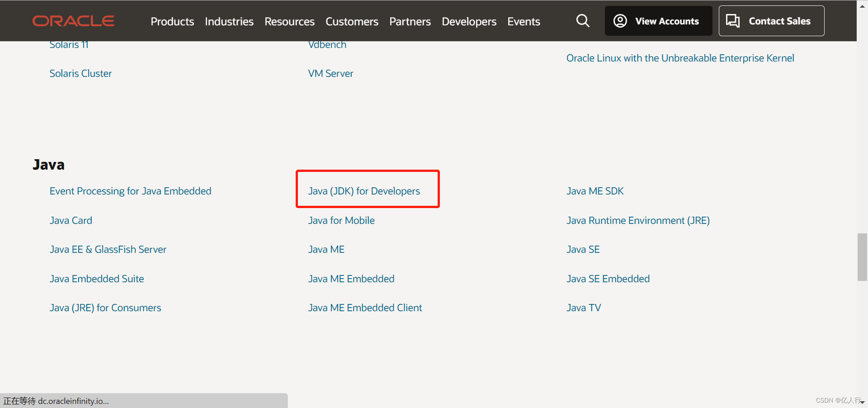This screenshot has width=868, height=408.
Task: Open the Products menu
Action: pyautogui.click(x=172, y=21)
